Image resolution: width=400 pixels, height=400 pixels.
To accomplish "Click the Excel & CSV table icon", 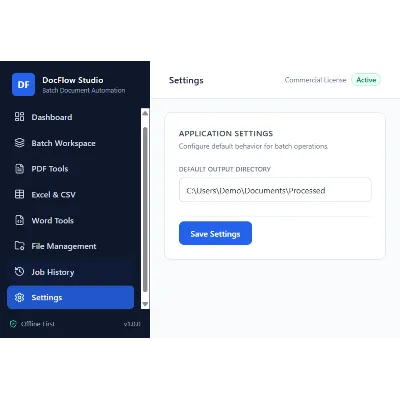I will [x=19, y=194].
